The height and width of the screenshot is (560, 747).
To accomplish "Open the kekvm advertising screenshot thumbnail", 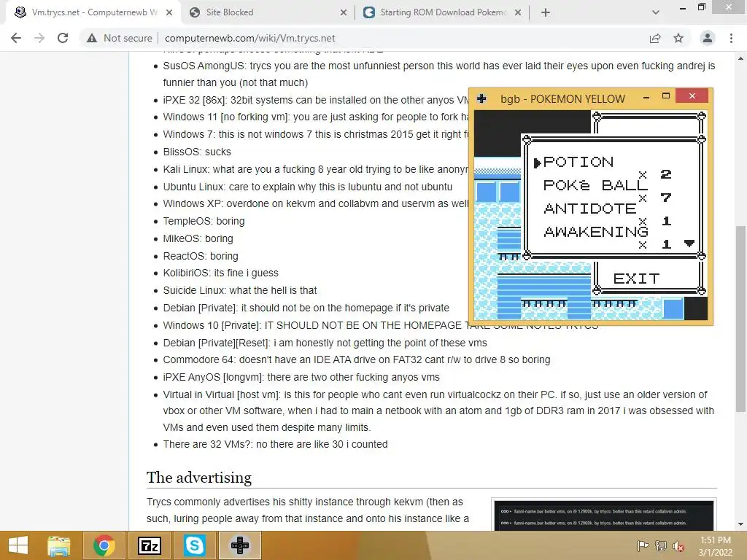I will [x=603, y=516].
